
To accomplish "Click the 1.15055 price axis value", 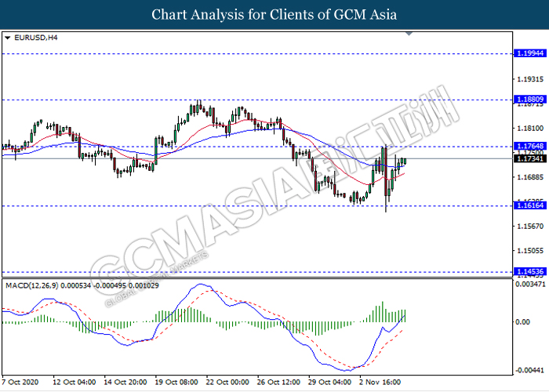I will point(530,251).
